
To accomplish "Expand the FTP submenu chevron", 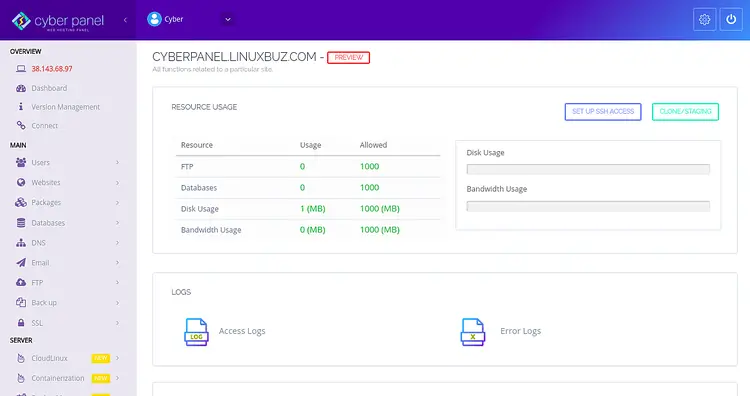I will pos(118,283).
